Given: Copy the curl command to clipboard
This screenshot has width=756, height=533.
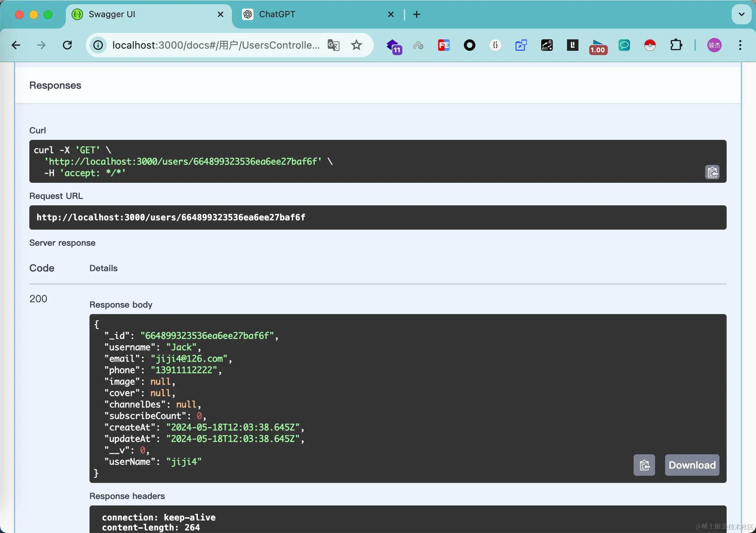Looking at the screenshot, I should click(x=712, y=172).
